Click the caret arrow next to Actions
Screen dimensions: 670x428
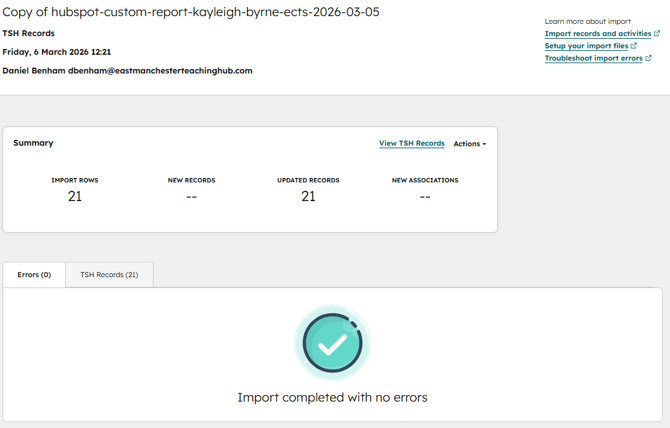click(x=485, y=145)
